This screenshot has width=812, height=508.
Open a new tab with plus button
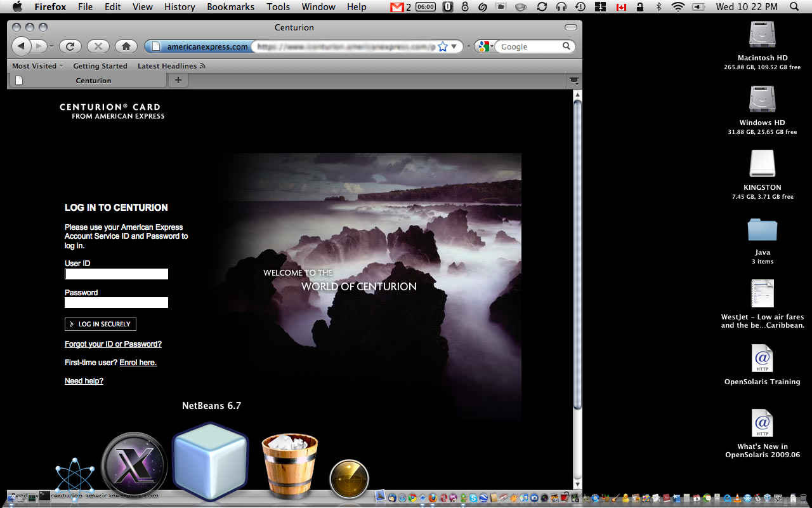[178, 80]
